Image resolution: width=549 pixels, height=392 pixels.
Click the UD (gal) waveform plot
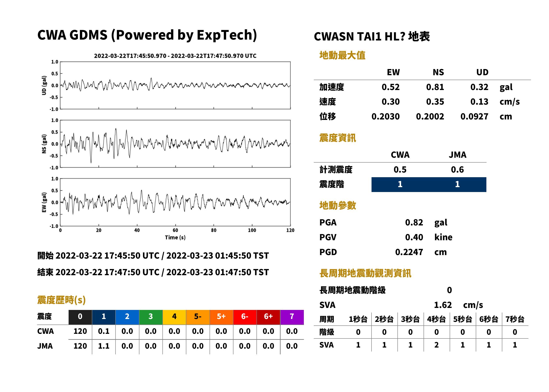[x=175, y=85]
